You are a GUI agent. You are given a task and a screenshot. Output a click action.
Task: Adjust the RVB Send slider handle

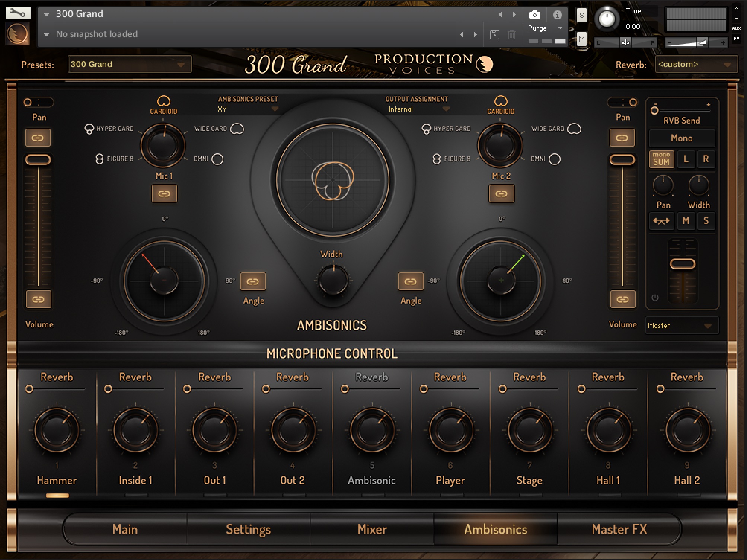[654, 111]
